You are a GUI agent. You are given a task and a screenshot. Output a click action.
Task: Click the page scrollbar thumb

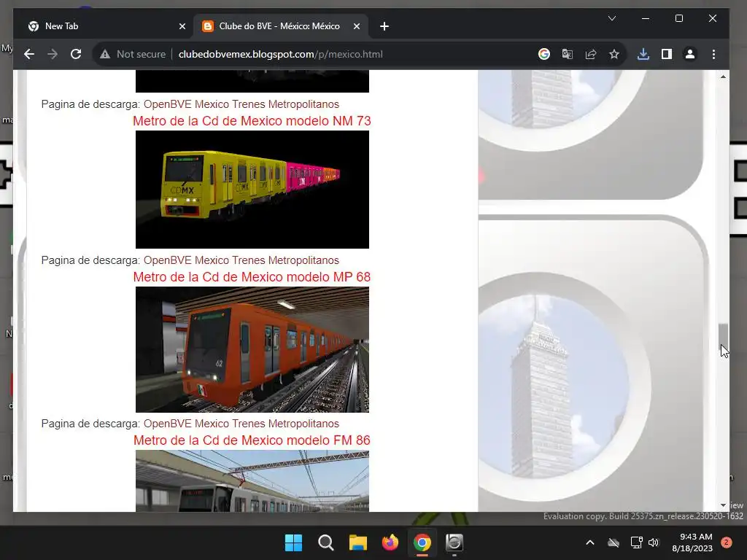click(x=723, y=336)
